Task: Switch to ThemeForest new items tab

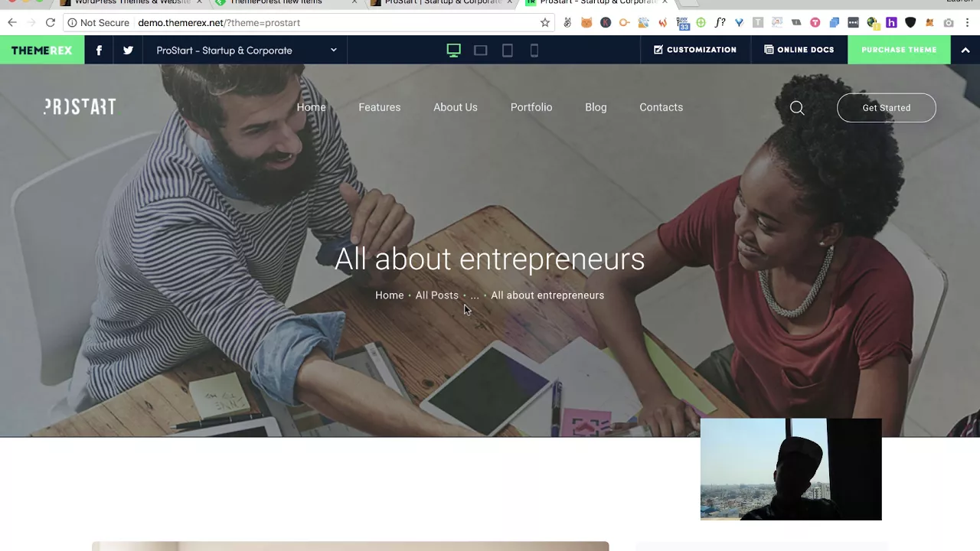Action: click(x=283, y=3)
